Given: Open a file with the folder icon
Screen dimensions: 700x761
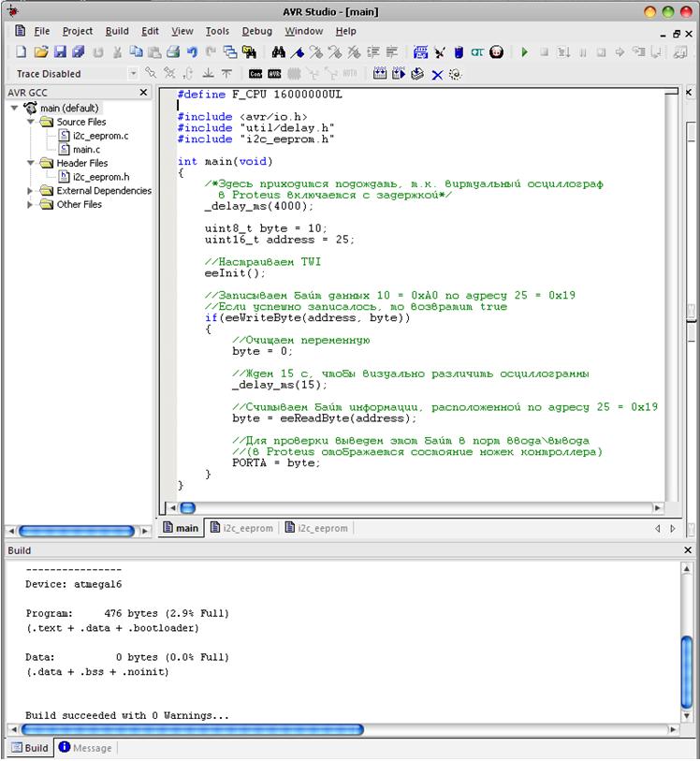Looking at the screenshot, I should (41, 51).
